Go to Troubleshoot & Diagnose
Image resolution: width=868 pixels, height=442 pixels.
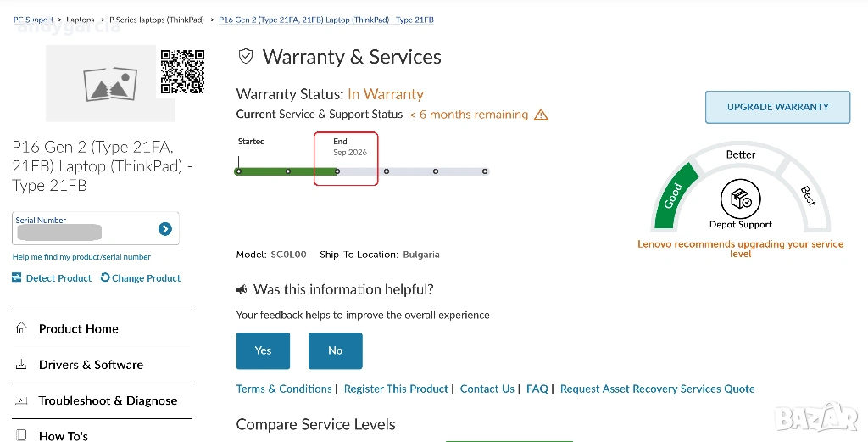[108, 400]
